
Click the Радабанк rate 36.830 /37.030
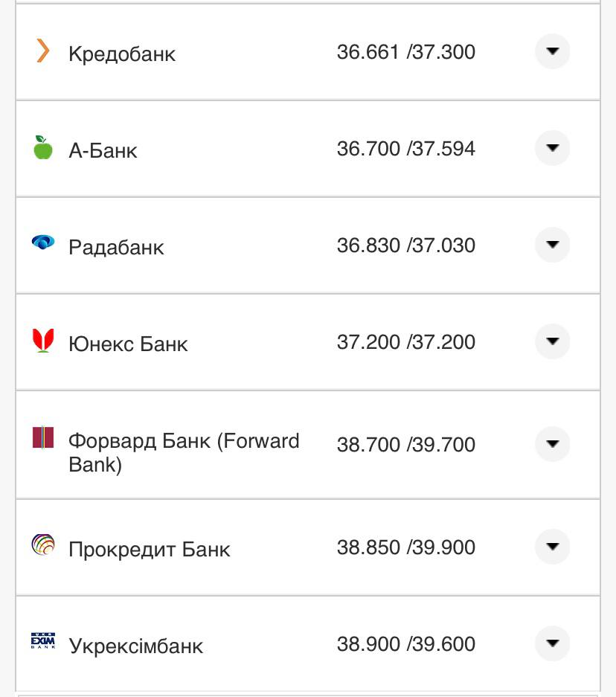coord(405,245)
